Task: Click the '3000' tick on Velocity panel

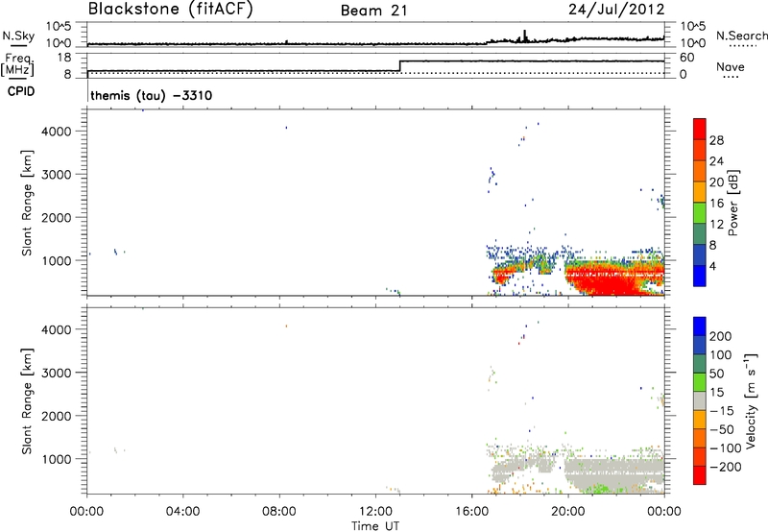Action: pyautogui.click(x=57, y=373)
